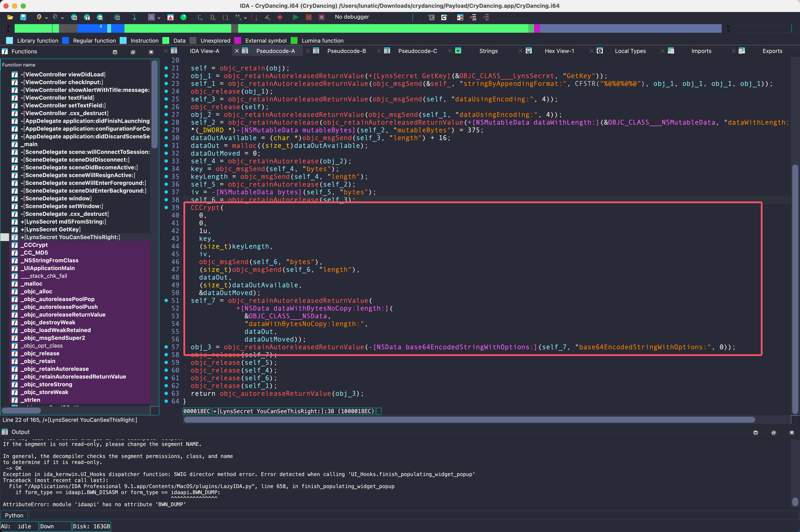Close the Functions panel
The image size is (800, 532).
point(151,52)
